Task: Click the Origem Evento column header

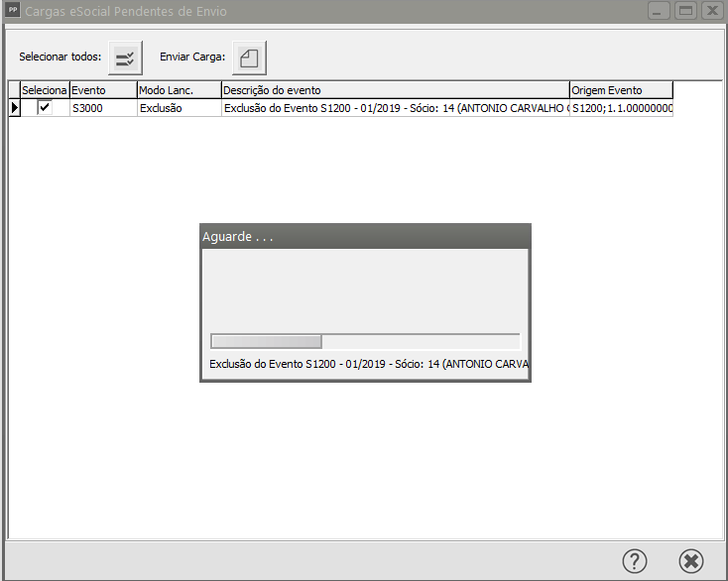Action: (621, 90)
